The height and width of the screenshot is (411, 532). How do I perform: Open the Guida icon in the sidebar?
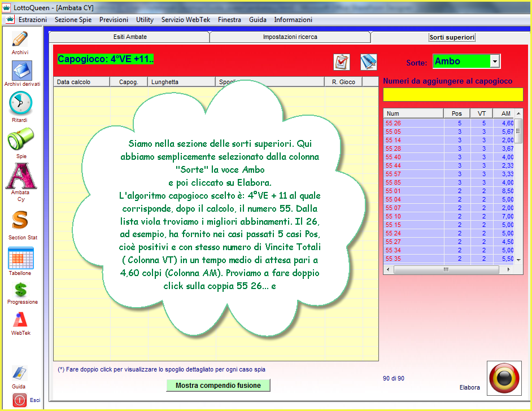pos(19,373)
